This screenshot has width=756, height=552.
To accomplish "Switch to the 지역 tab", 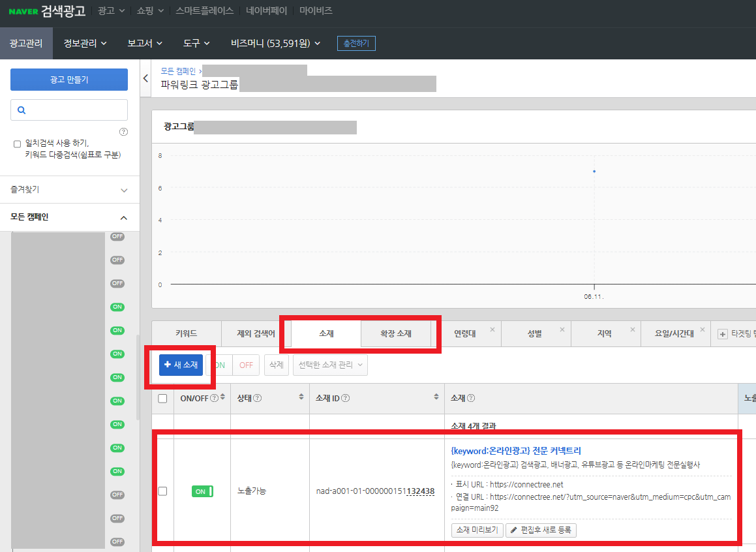I will click(x=604, y=333).
